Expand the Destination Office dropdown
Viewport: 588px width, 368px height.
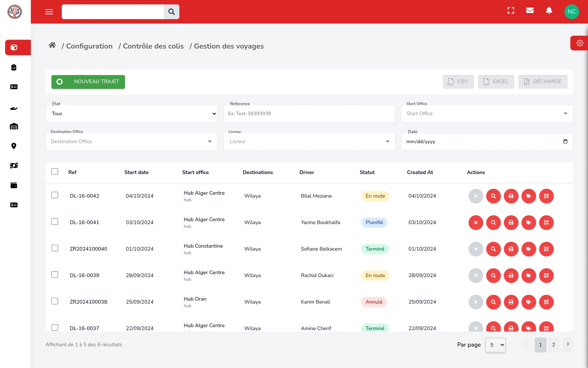[132, 142]
